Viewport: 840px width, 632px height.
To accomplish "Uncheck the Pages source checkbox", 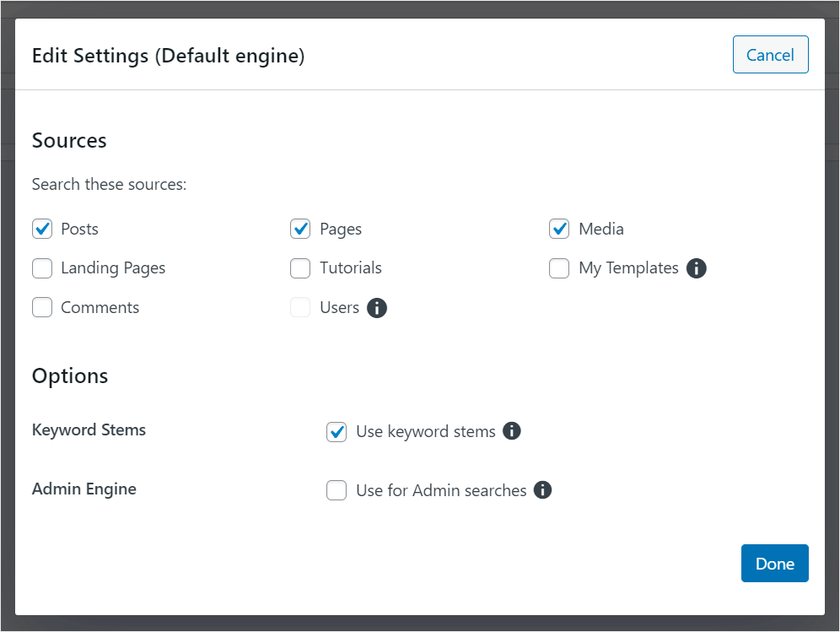I will 300,229.
